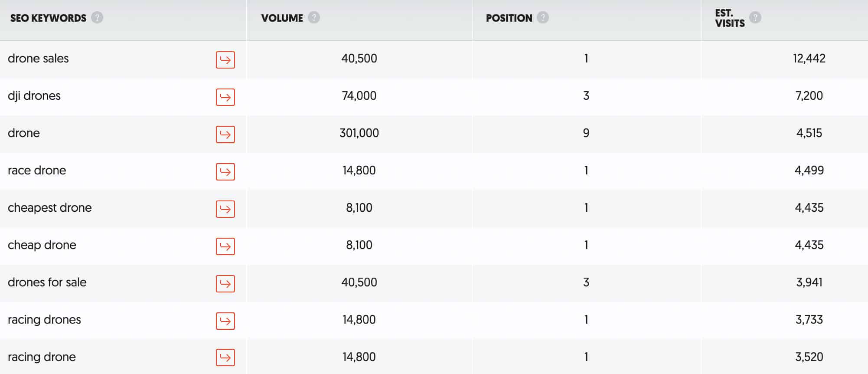Sort results by the POSITION column header

[509, 18]
